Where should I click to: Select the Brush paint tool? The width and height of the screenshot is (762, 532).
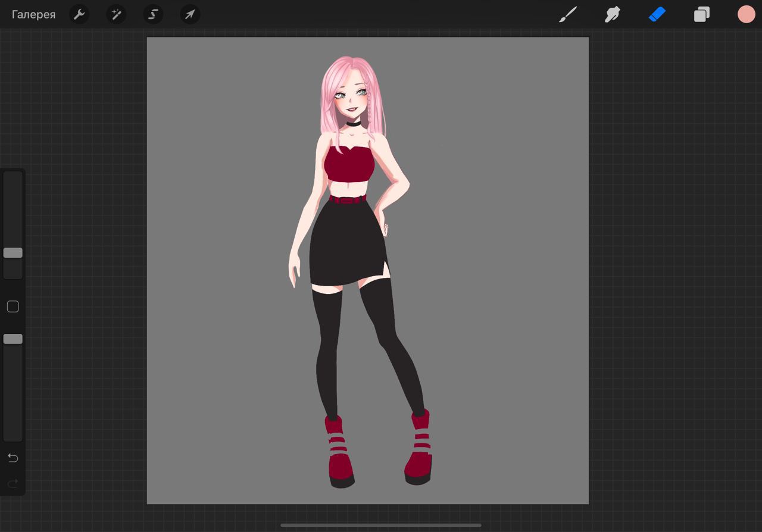(568, 14)
